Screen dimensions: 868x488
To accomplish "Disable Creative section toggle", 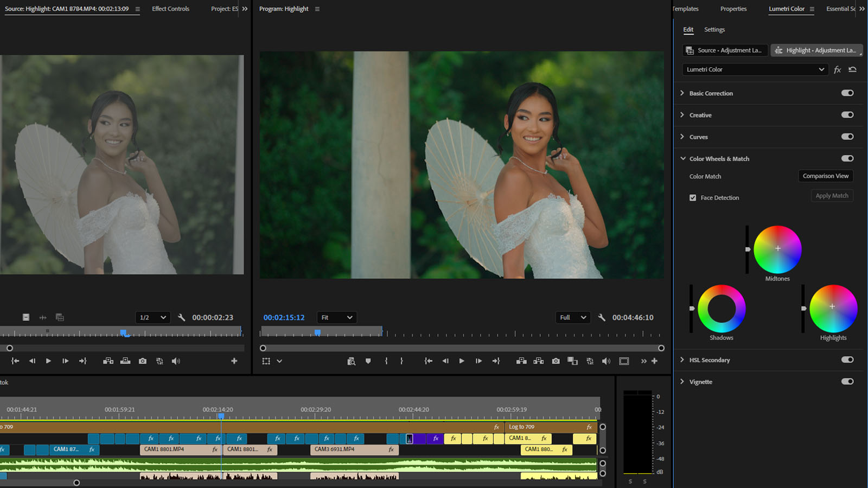I will click(847, 114).
